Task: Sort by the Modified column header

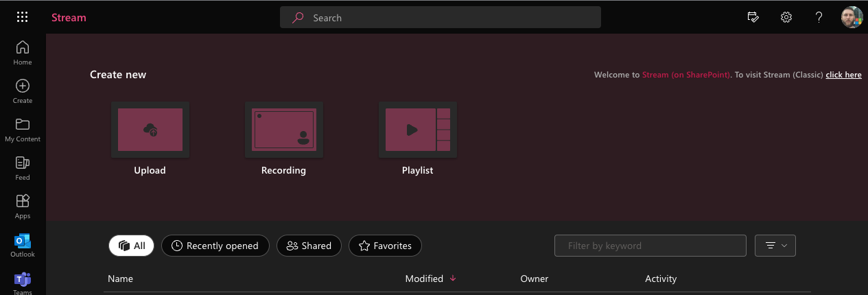Action: (x=424, y=279)
